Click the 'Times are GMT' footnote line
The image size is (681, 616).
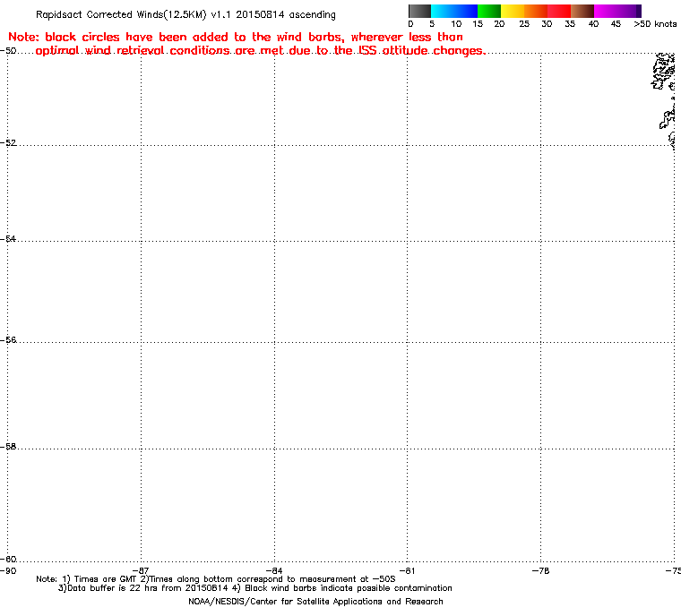click(216, 579)
